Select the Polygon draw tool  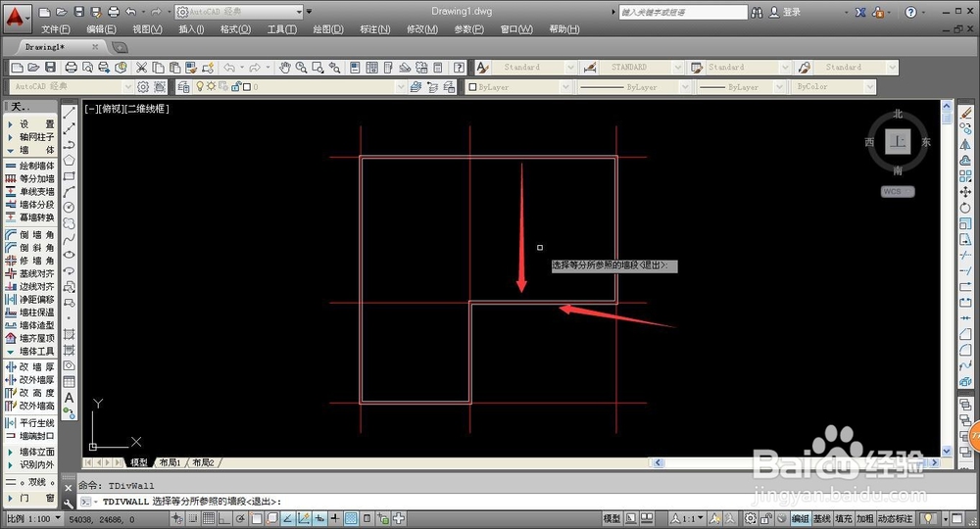click(70, 161)
